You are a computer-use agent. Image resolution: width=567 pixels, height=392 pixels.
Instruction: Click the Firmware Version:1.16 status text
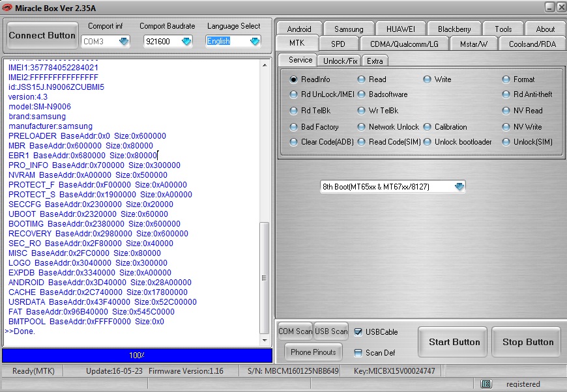pos(186,371)
